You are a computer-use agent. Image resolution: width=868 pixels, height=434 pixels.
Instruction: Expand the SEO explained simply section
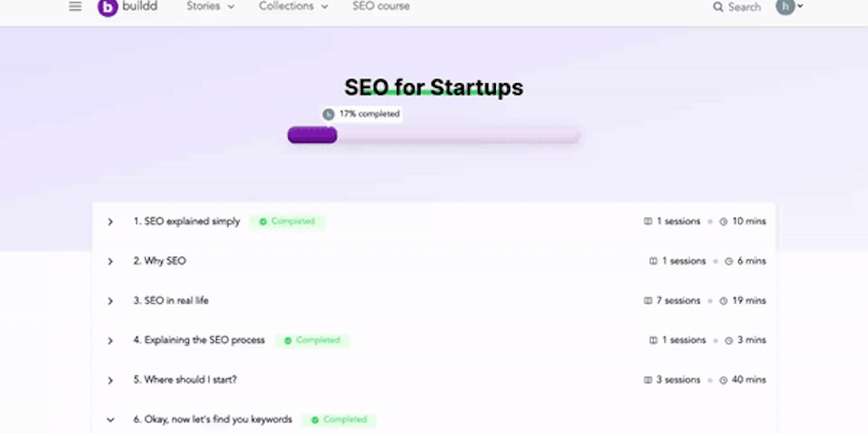click(110, 222)
